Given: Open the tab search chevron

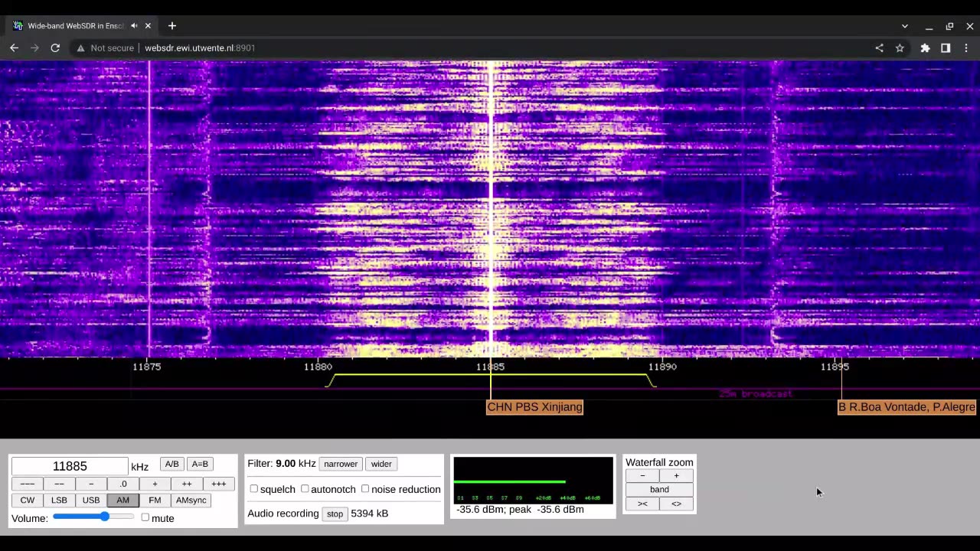Looking at the screenshot, I should [904, 26].
